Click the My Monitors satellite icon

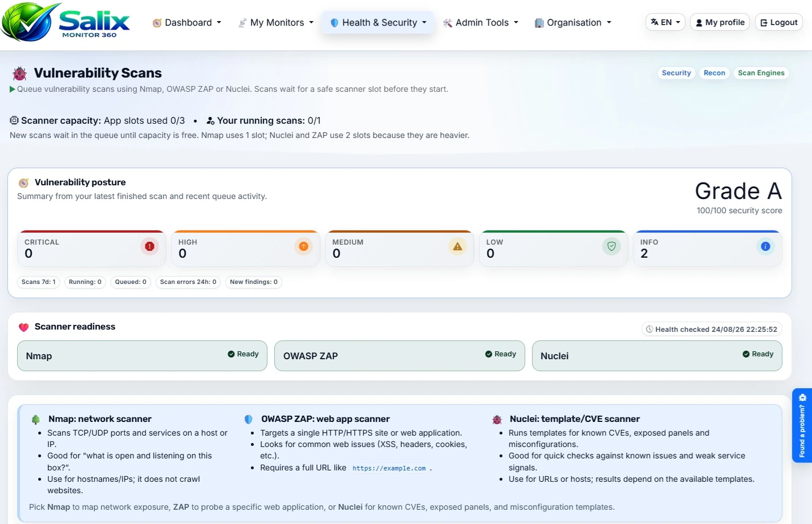click(242, 23)
